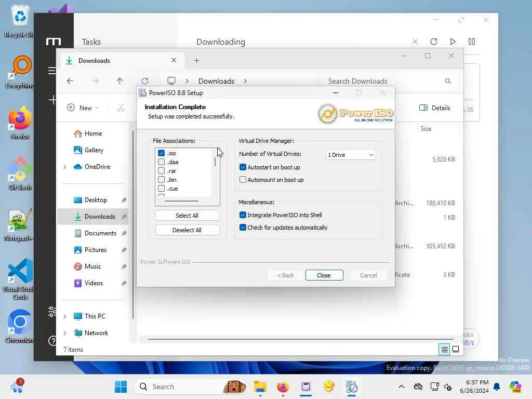Toggle Check for updates automatically
Screen dimensions: 532x399
point(243,228)
